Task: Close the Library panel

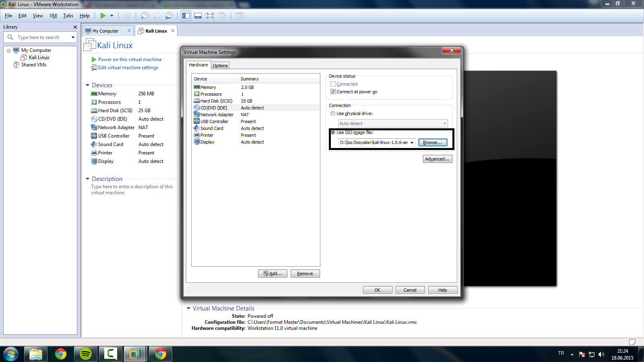Action: (x=75, y=27)
